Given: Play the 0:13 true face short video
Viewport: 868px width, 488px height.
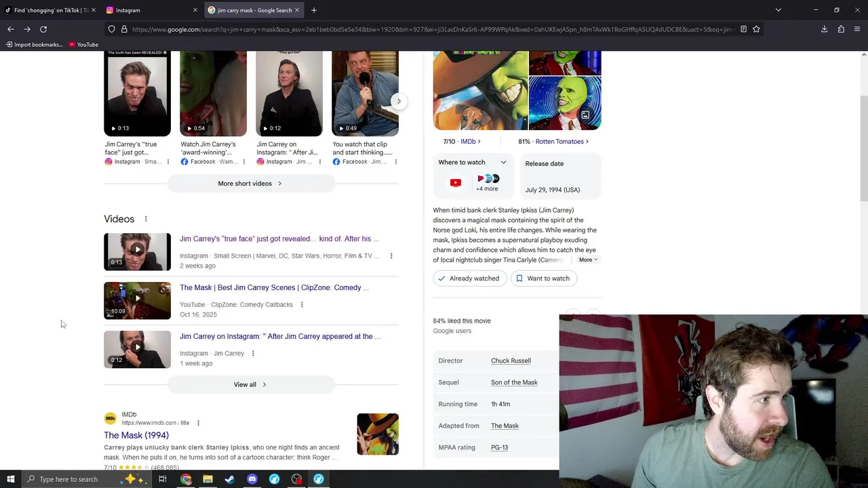Looking at the screenshot, I should click(137, 94).
